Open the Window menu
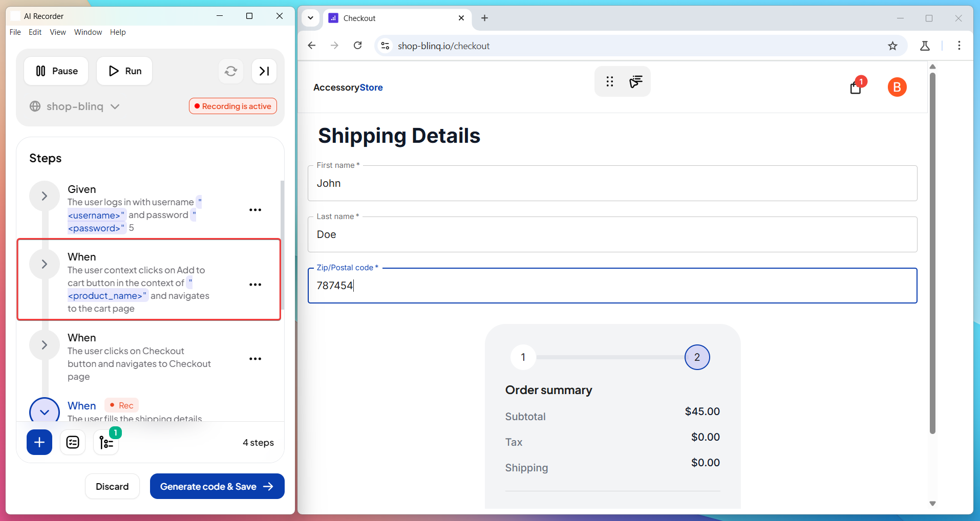The width and height of the screenshot is (980, 521). (x=88, y=32)
